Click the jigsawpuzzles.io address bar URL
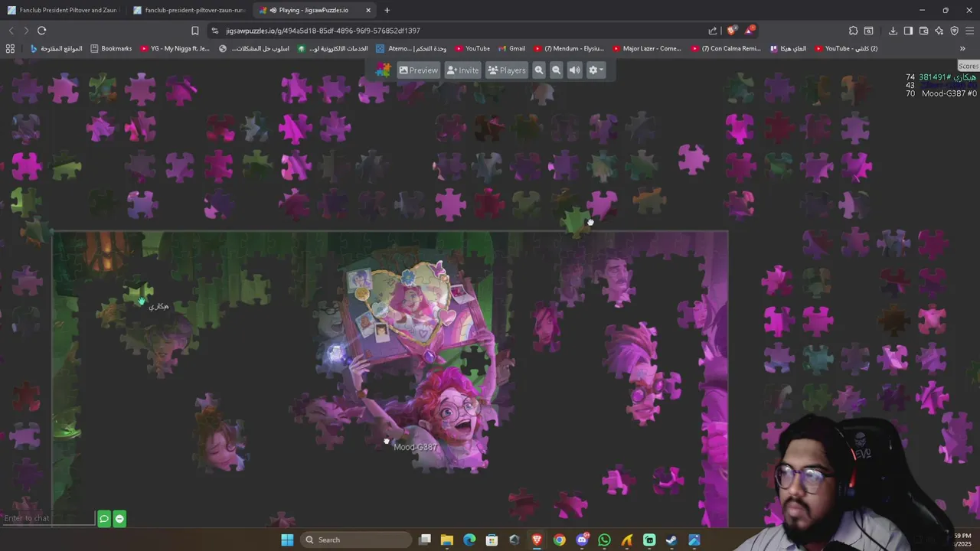The height and width of the screenshot is (551, 980). [323, 31]
